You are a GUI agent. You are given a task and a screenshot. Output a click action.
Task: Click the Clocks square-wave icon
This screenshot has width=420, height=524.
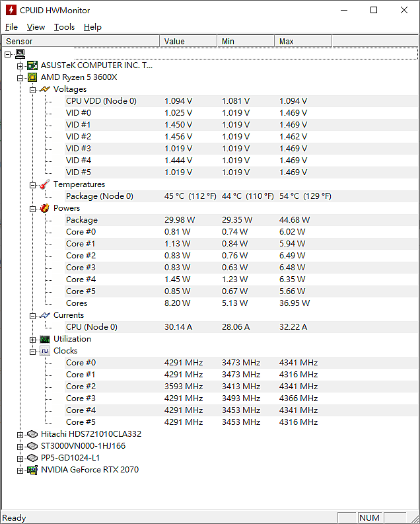pos(45,351)
